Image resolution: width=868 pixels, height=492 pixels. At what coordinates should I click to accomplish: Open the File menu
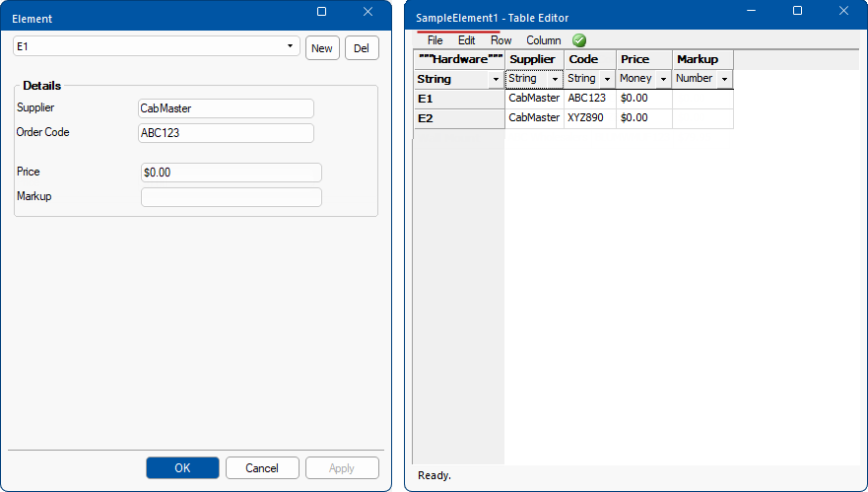point(434,40)
